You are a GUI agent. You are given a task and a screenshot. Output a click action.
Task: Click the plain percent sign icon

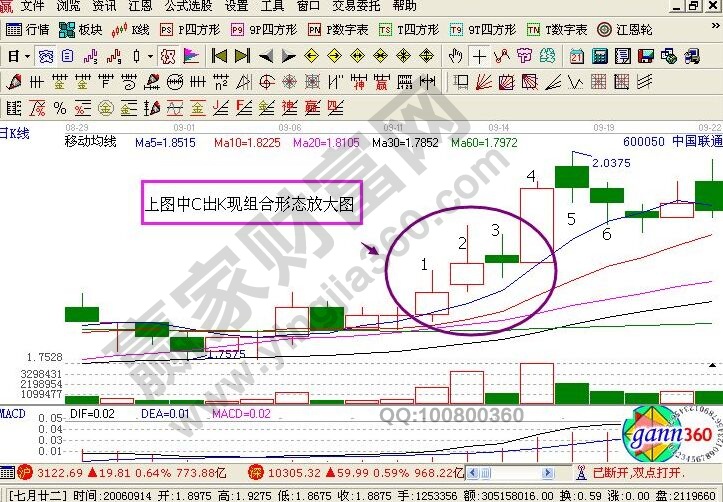pyautogui.click(x=60, y=108)
